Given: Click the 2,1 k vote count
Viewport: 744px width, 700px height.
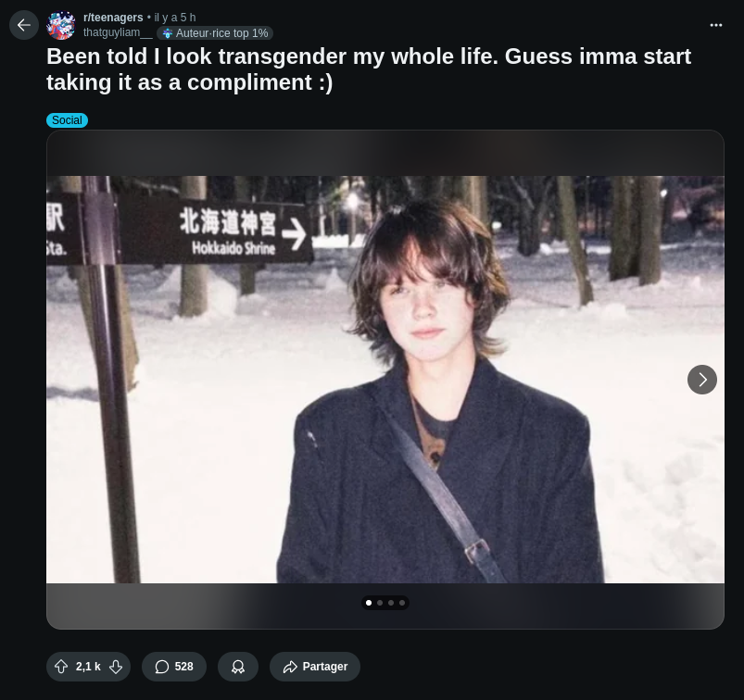Looking at the screenshot, I should 88,667.
